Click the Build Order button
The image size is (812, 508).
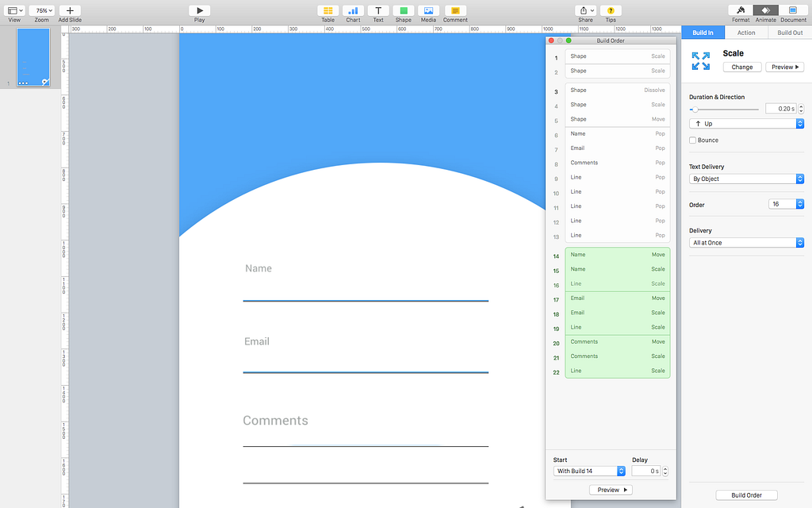(x=746, y=495)
